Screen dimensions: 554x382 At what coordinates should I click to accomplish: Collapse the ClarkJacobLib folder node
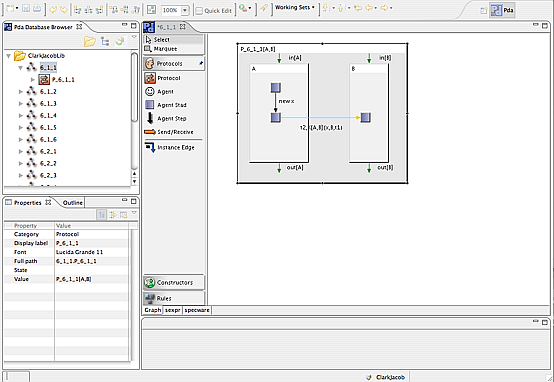click(x=8, y=56)
